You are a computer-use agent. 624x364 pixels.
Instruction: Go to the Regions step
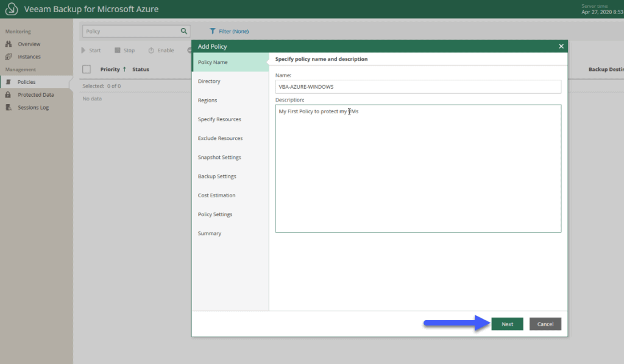click(x=230, y=100)
